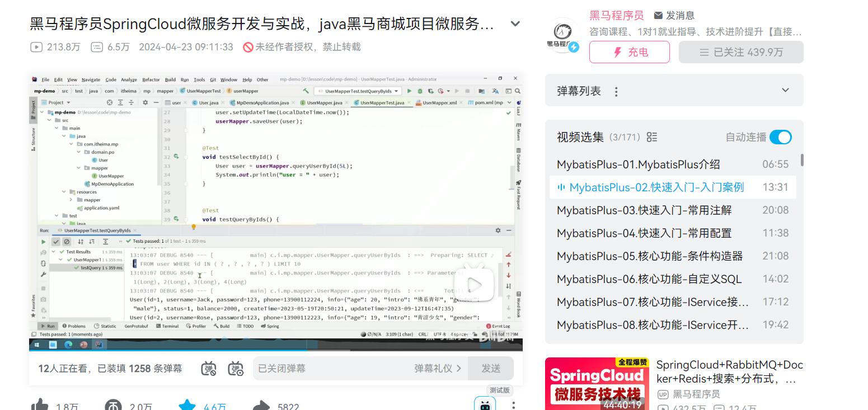Give coins with the coin icon
The height and width of the screenshot is (410, 868).
[x=114, y=405]
